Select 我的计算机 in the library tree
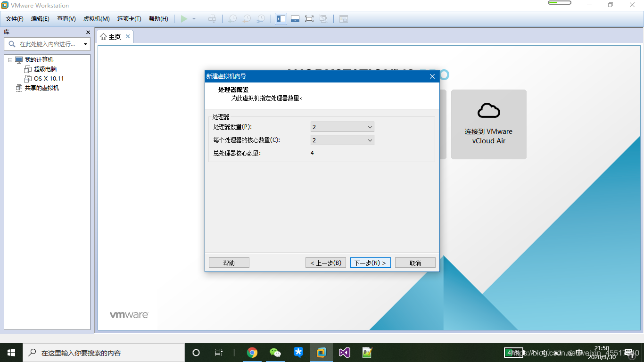The image size is (644, 362). click(39, 60)
